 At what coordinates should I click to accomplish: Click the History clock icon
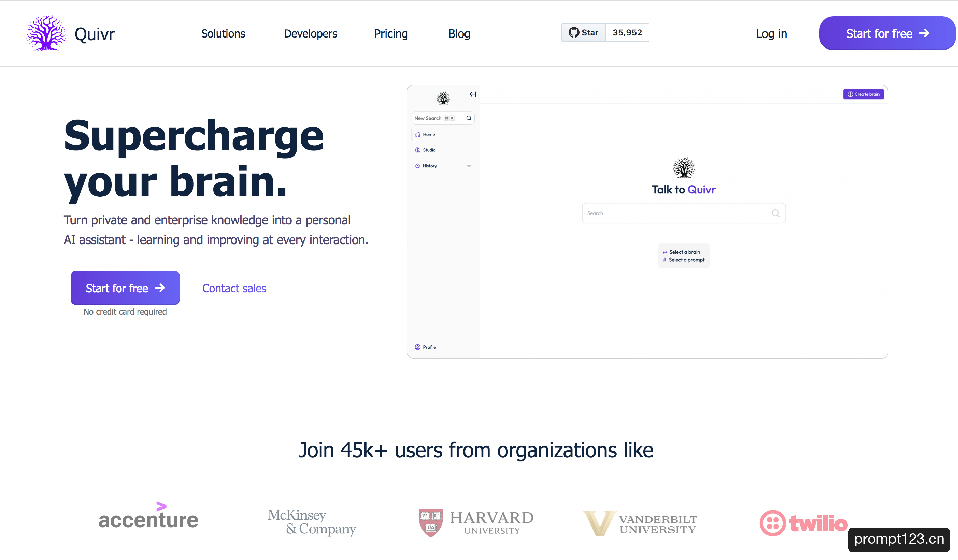point(417,166)
